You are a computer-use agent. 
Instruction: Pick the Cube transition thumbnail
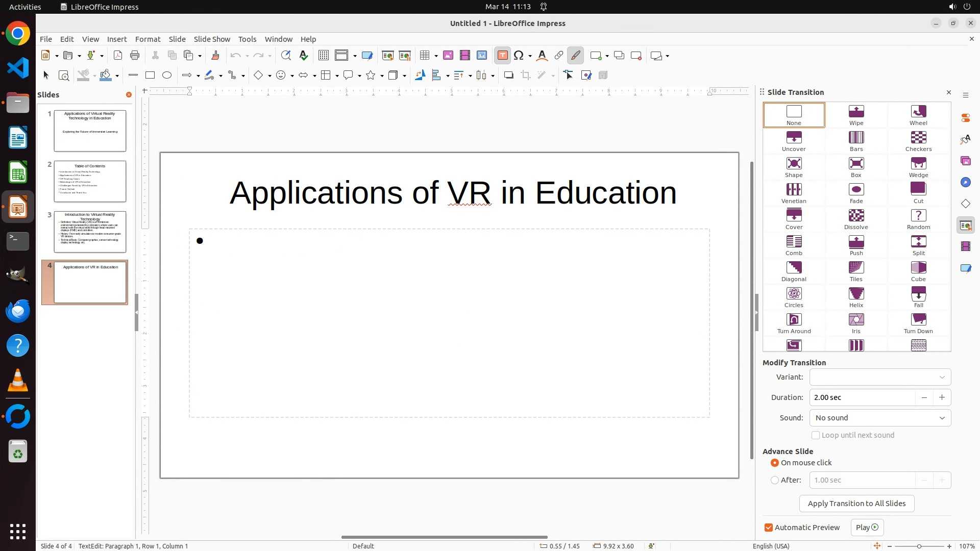pyautogui.click(x=918, y=271)
